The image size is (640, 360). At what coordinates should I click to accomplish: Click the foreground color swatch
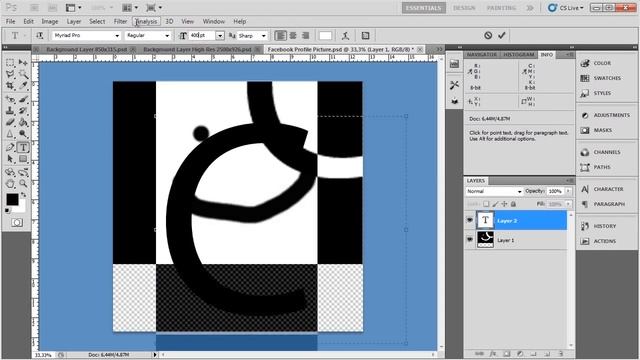pyautogui.click(x=12, y=199)
